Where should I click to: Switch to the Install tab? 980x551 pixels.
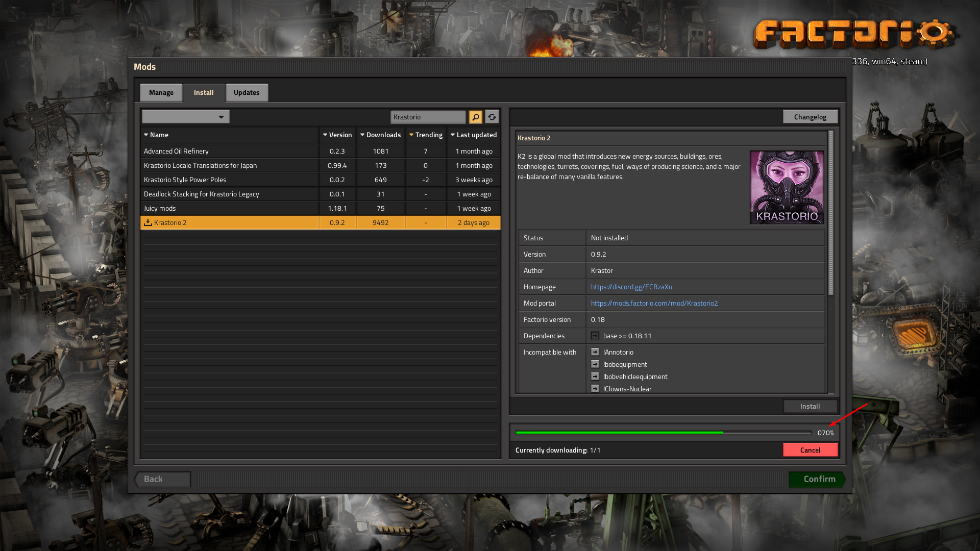pyautogui.click(x=204, y=92)
